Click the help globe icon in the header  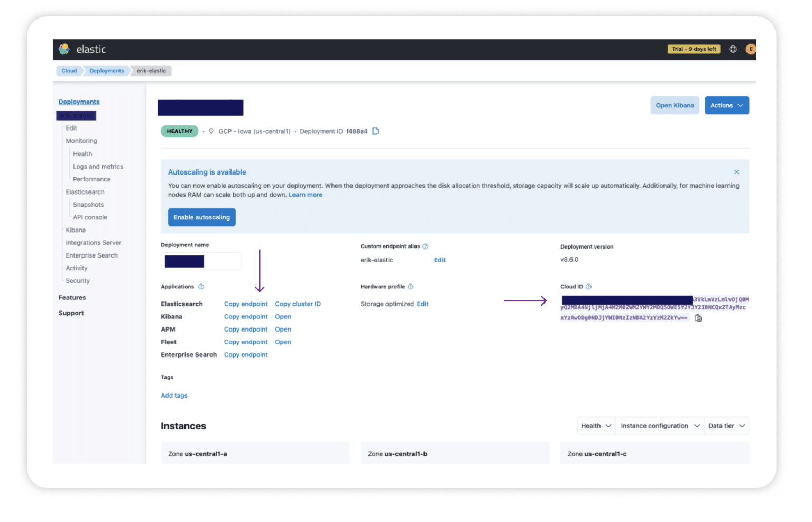[x=733, y=49]
